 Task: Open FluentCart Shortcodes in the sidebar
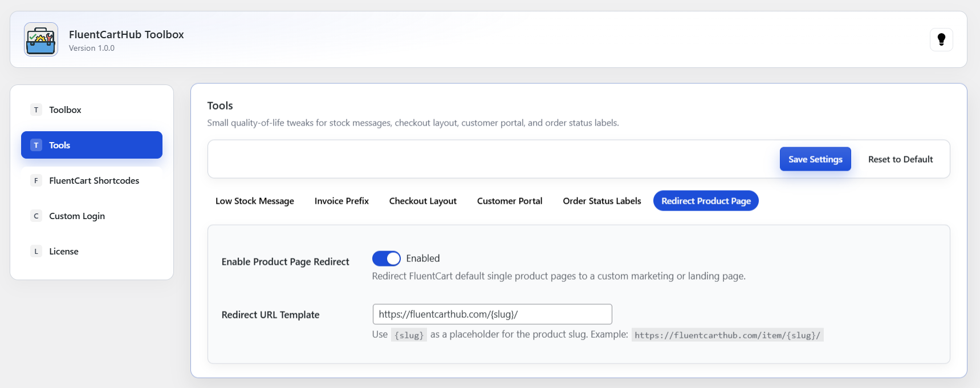pyautogui.click(x=94, y=180)
